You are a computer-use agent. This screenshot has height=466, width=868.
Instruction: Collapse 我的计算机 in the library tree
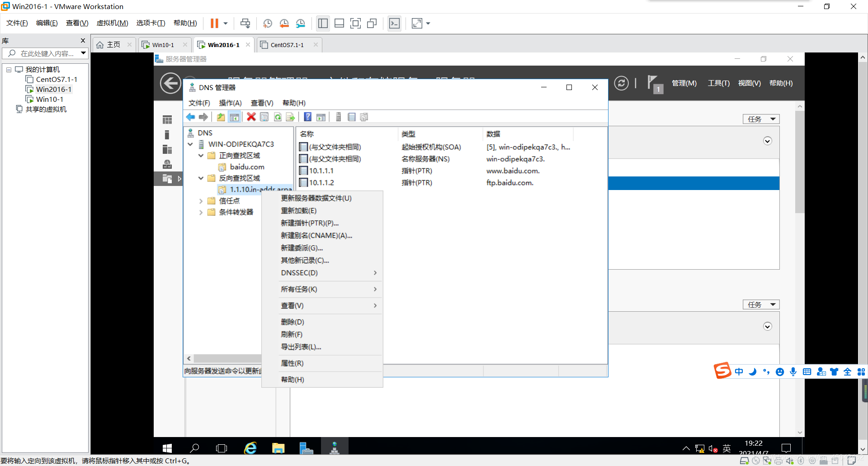coord(9,70)
